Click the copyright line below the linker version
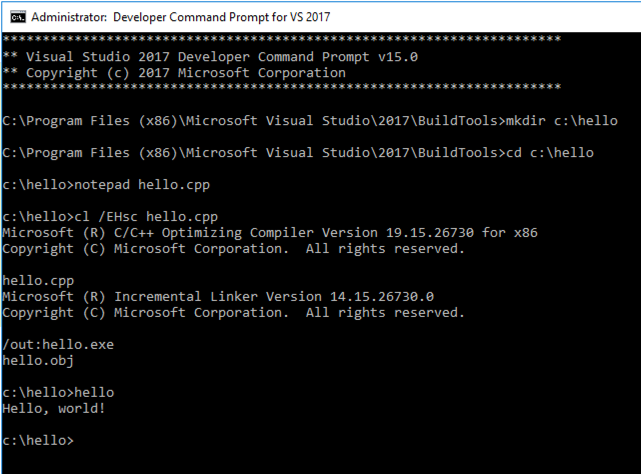 point(234,312)
